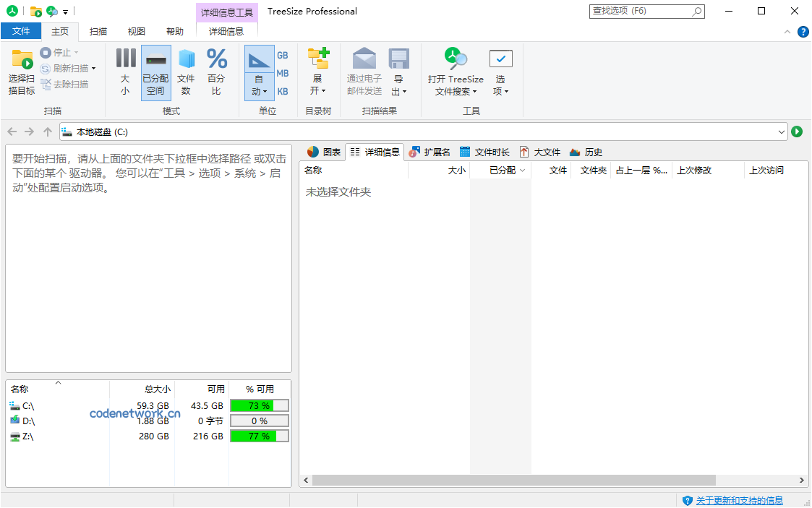The height and width of the screenshot is (508, 812).
Task: Switch display unit to KB
Action: point(281,91)
